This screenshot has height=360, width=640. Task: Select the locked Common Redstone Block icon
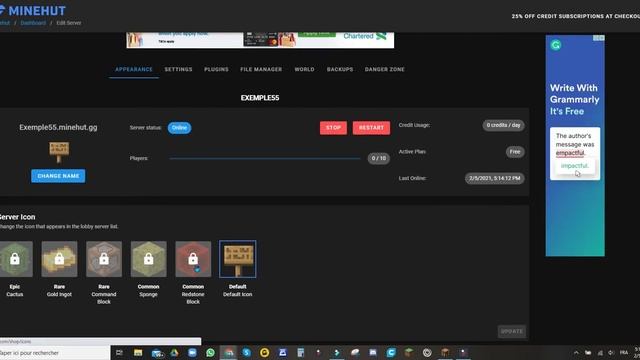click(x=193, y=259)
